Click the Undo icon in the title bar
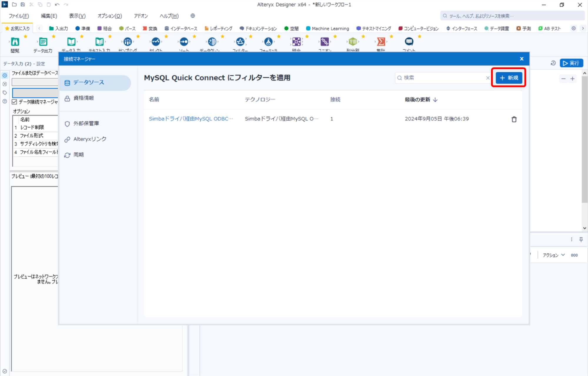 click(x=57, y=4)
